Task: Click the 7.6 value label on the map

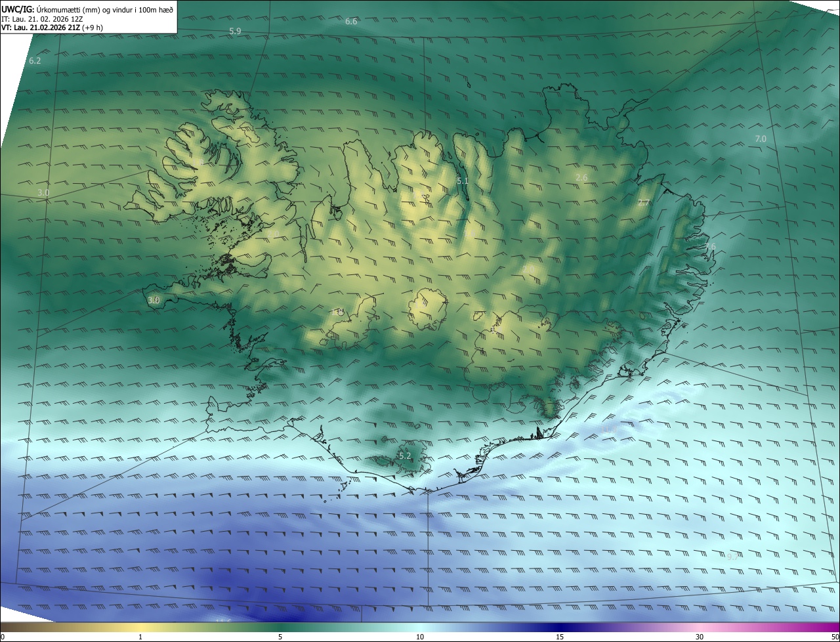Action: (x=710, y=246)
